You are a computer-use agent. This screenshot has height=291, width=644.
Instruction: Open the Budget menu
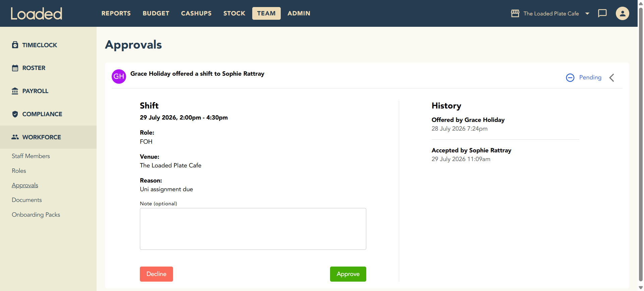click(x=156, y=13)
